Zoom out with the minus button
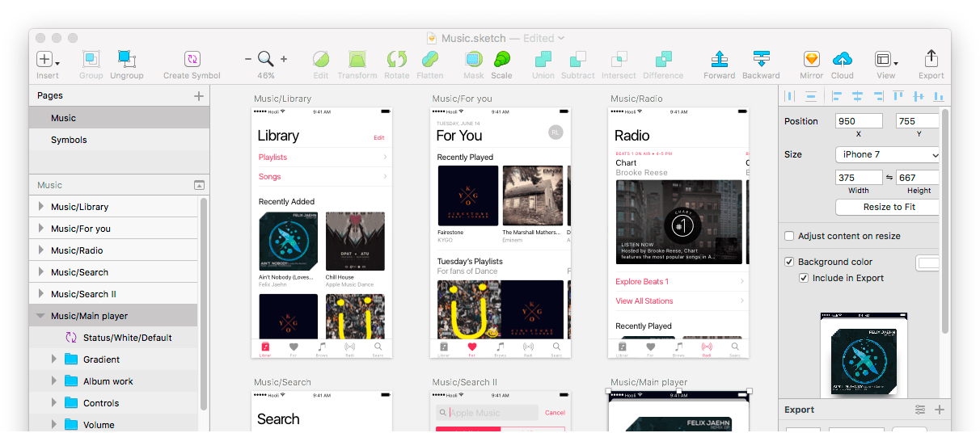This screenshot has height=433, width=980. click(x=248, y=59)
